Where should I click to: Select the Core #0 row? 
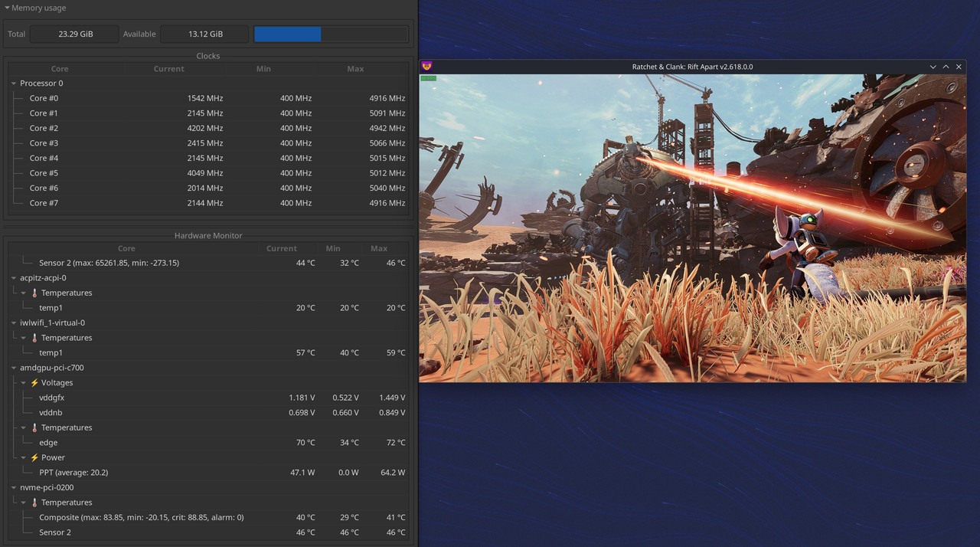207,98
